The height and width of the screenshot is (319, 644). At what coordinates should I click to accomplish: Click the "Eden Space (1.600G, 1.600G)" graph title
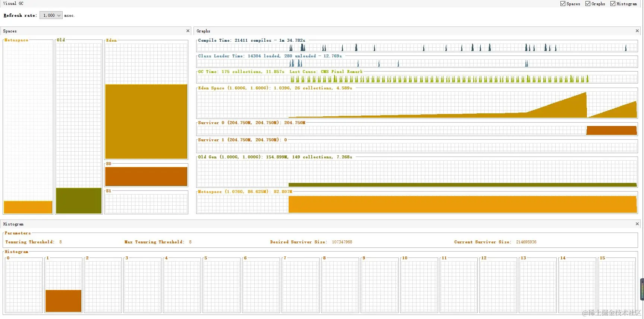point(275,88)
